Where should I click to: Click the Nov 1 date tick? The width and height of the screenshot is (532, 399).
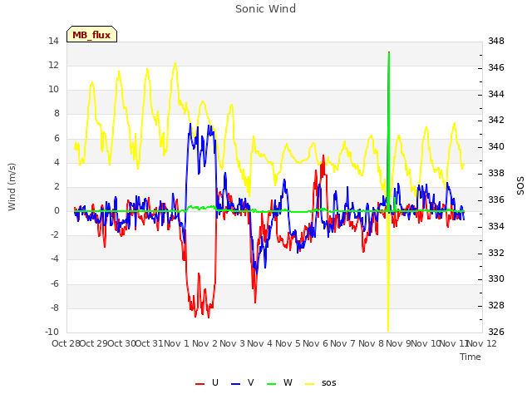176,343
